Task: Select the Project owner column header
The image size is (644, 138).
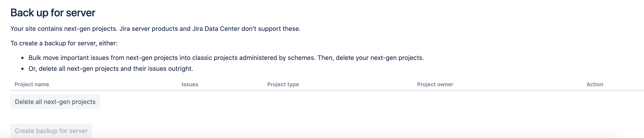Action: (435, 84)
